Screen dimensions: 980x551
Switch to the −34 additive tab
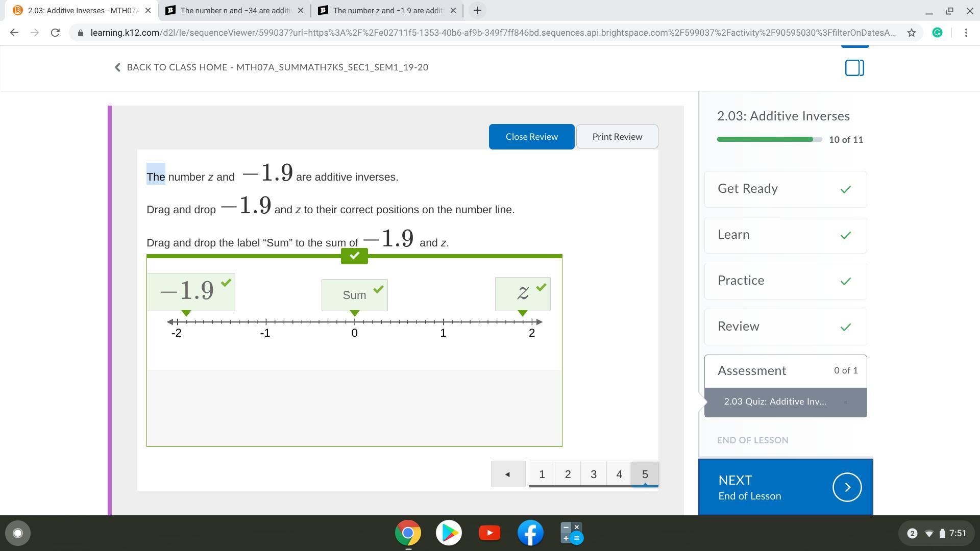pyautogui.click(x=235, y=10)
